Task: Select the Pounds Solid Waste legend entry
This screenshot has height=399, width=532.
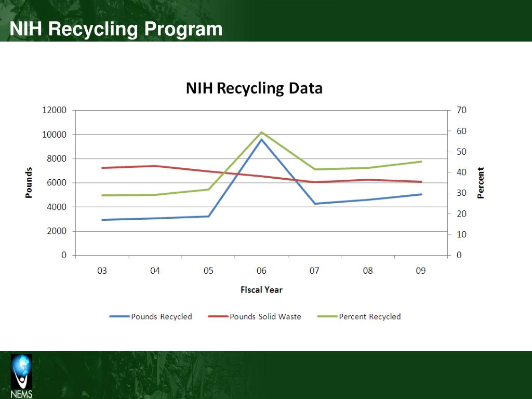Action: 255,316
